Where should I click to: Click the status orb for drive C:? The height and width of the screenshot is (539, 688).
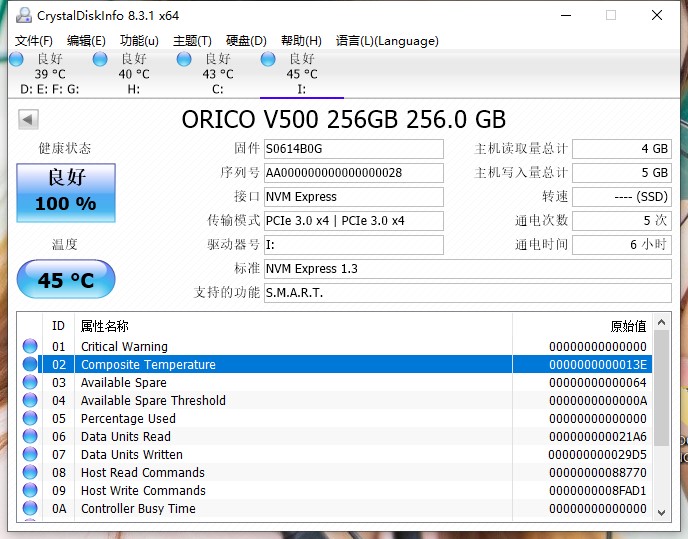click(x=184, y=60)
